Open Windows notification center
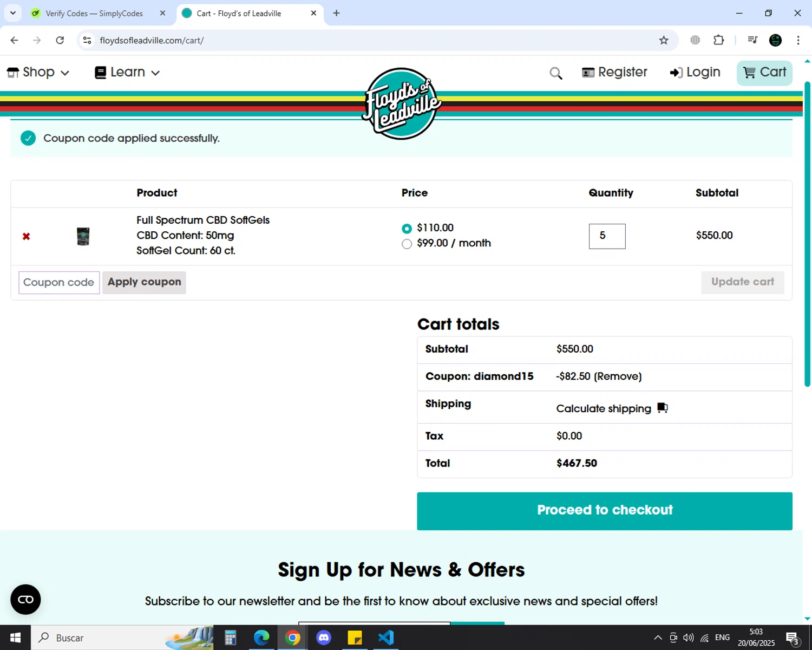Image resolution: width=812 pixels, height=650 pixels. point(793,638)
